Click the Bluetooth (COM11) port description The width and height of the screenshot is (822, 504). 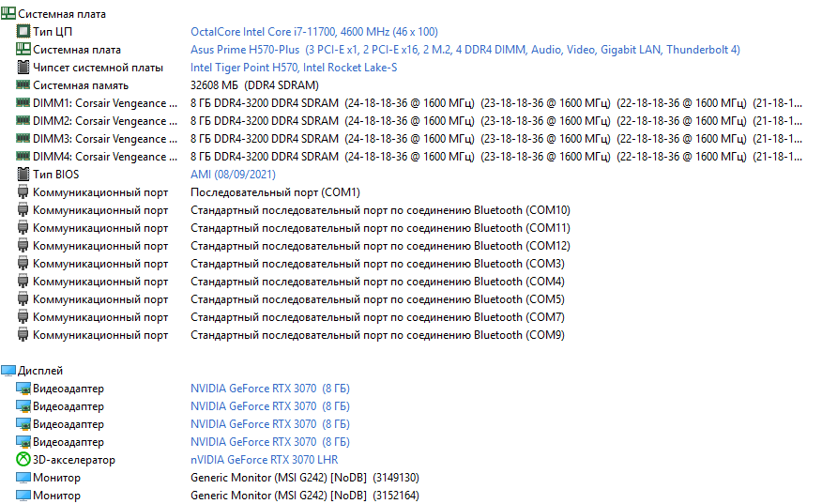(x=380, y=228)
